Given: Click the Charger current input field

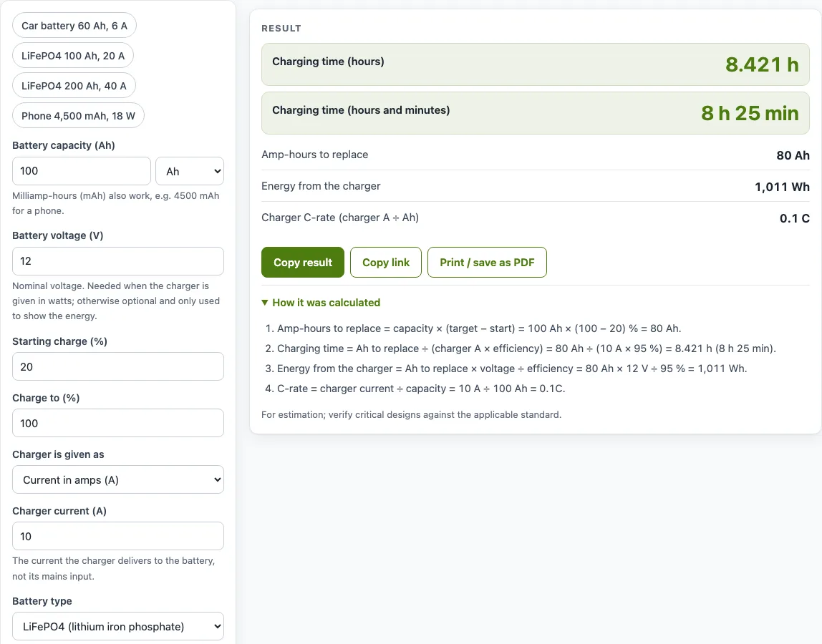Looking at the screenshot, I should pyautogui.click(x=118, y=536).
